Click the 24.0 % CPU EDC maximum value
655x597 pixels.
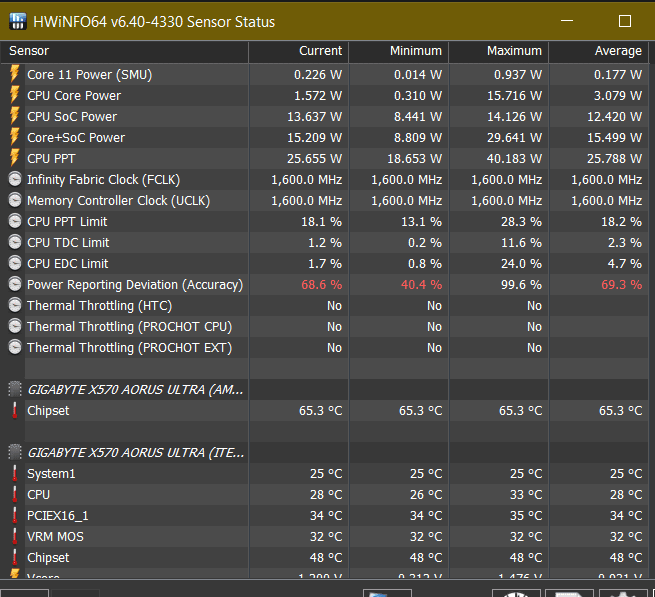521,264
